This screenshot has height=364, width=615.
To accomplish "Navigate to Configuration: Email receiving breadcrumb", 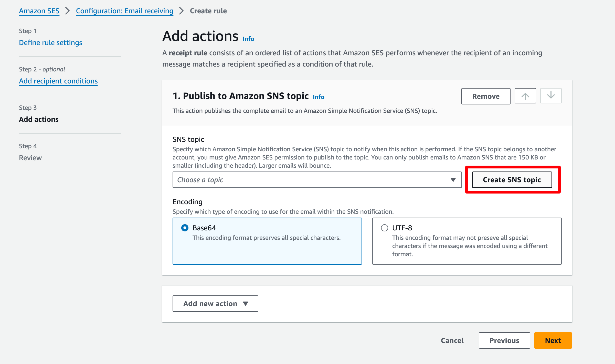I will pyautogui.click(x=124, y=11).
